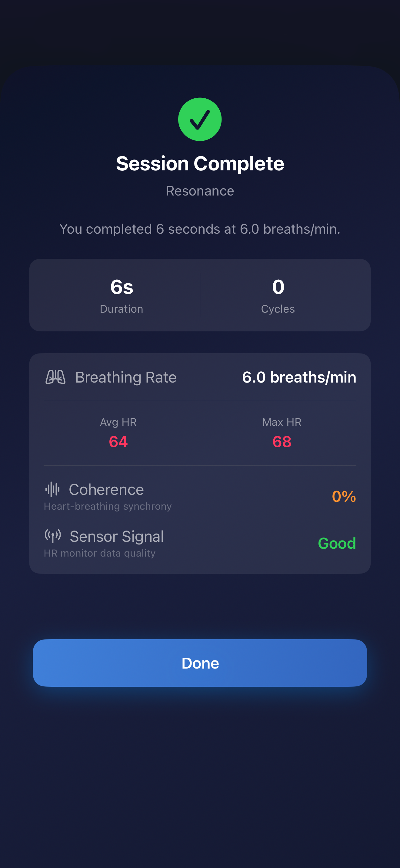Tap the checkmark inside the green circle
Image resolution: width=400 pixels, height=868 pixels.
[200, 120]
